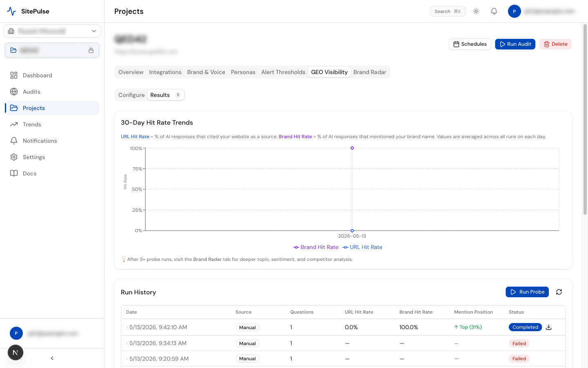Image resolution: width=588 pixels, height=368 pixels.
Task: Click the refresh run history icon
Action: (x=559, y=292)
